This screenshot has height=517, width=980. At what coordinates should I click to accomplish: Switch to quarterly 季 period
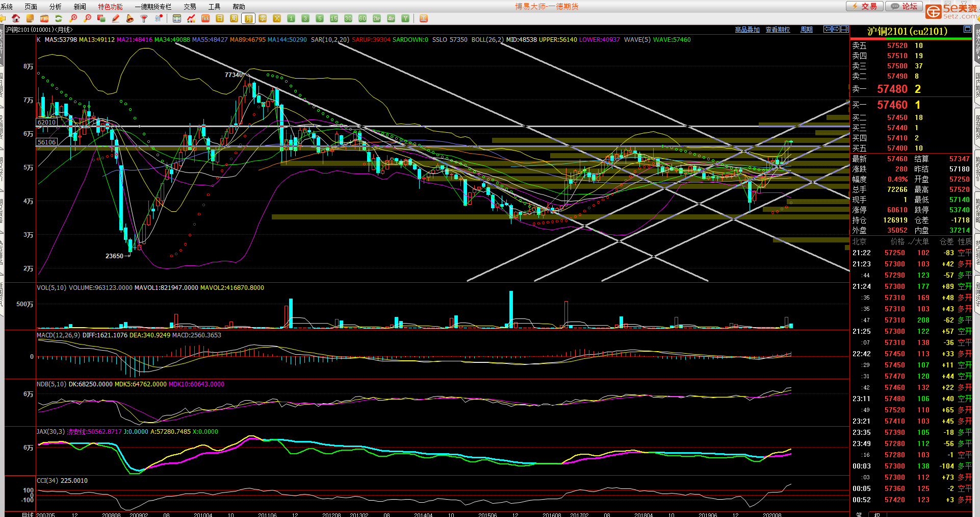pos(263,18)
